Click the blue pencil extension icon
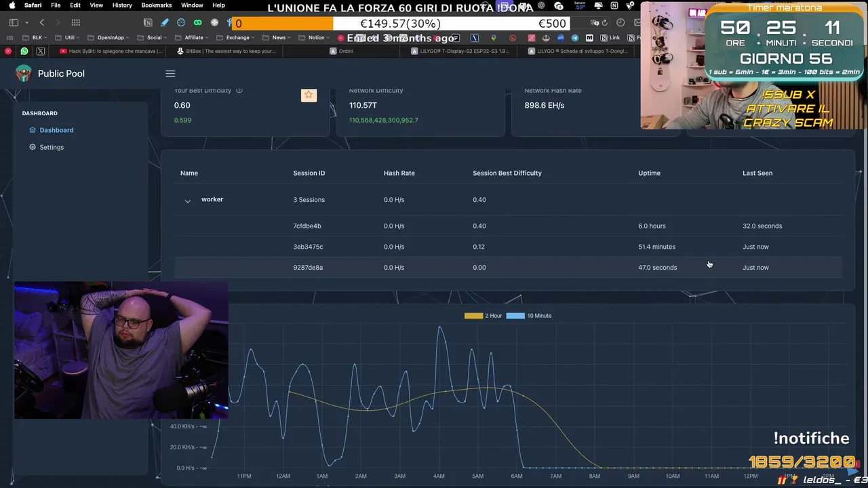Image resolution: width=868 pixels, height=488 pixels. (165, 22)
